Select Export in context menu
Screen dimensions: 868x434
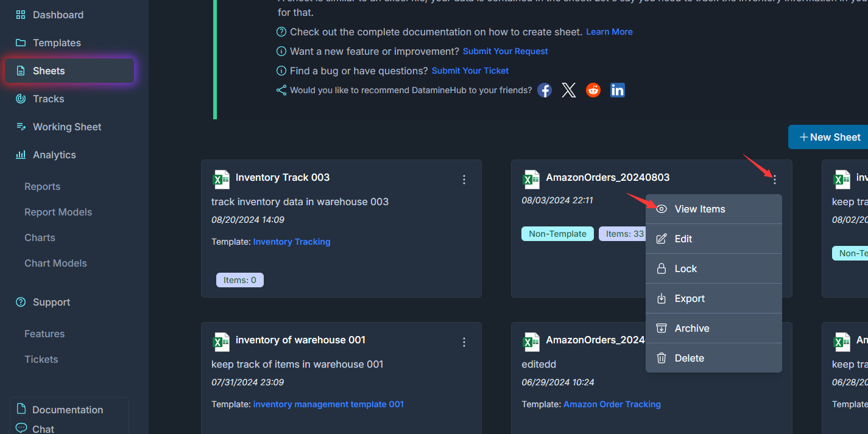point(713,298)
